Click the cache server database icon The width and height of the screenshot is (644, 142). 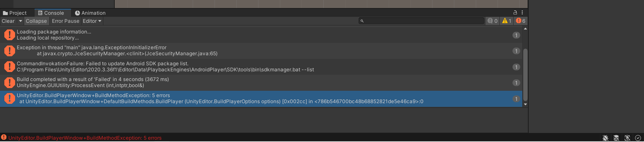pyautogui.click(x=616, y=138)
